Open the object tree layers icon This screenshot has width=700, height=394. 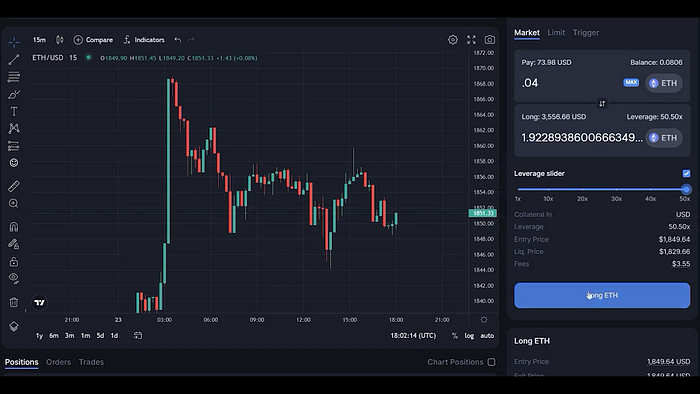click(x=14, y=326)
